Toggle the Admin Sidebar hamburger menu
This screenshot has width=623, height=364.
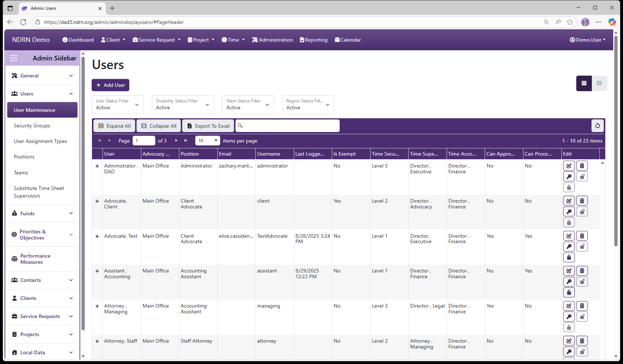coord(13,58)
